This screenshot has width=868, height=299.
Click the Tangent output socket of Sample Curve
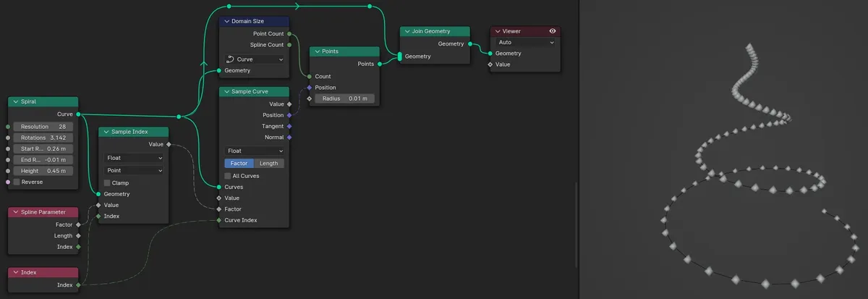(289, 126)
